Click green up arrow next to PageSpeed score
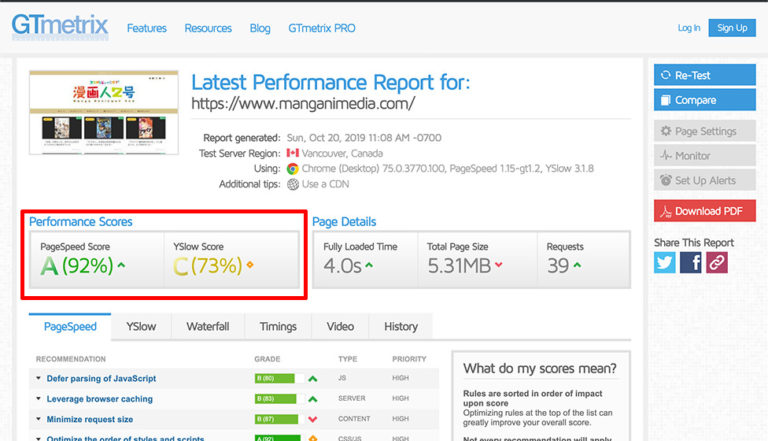768x441 pixels. point(121,265)
